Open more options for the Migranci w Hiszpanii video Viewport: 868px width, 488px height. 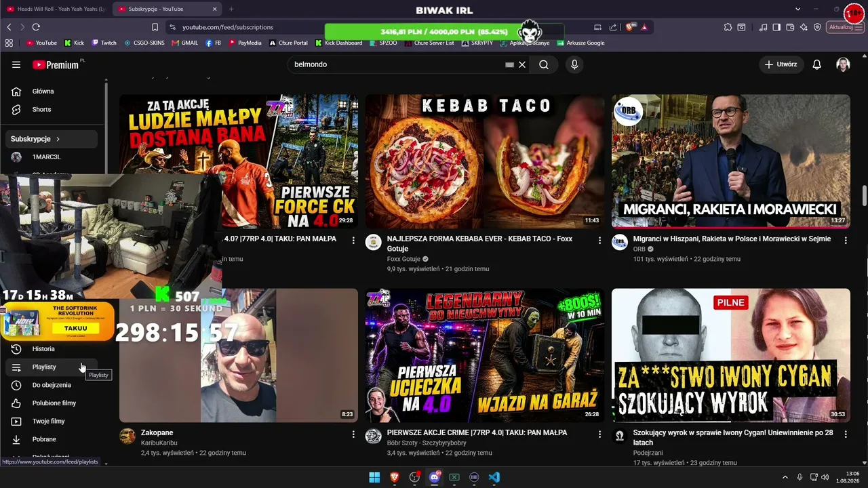click(x=846, y=240)
